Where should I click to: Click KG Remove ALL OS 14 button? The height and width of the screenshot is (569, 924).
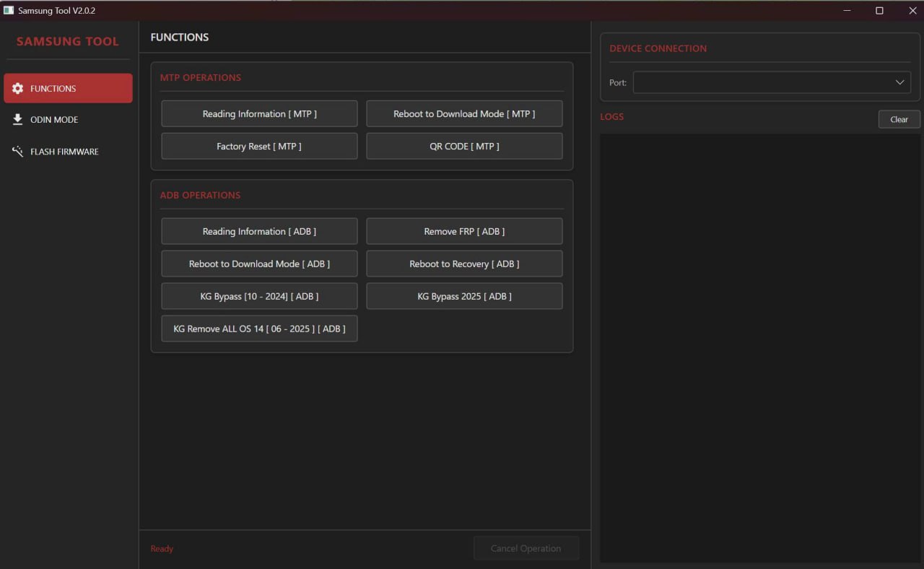[259, 329]
